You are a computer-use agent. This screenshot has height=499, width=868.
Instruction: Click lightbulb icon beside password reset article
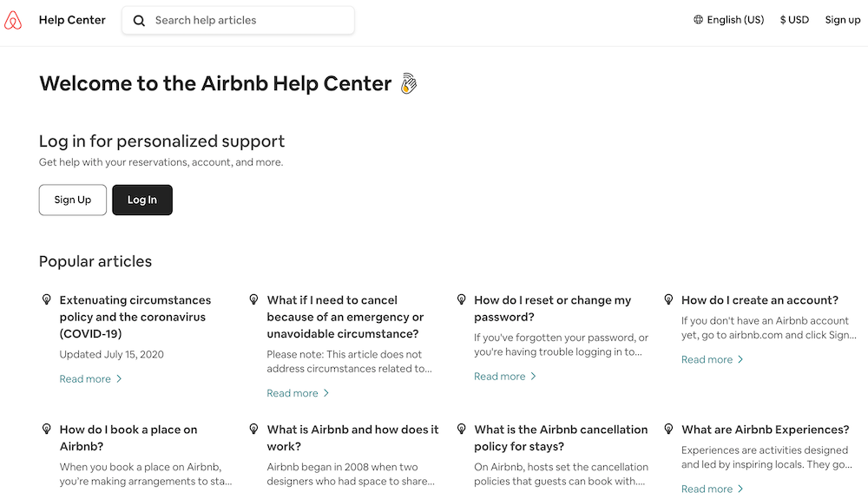461,300
